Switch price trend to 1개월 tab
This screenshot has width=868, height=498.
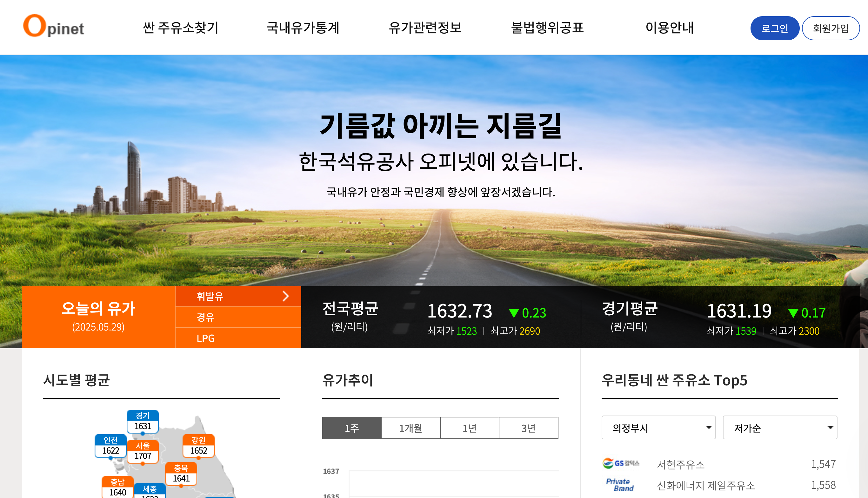click(411, 428)
